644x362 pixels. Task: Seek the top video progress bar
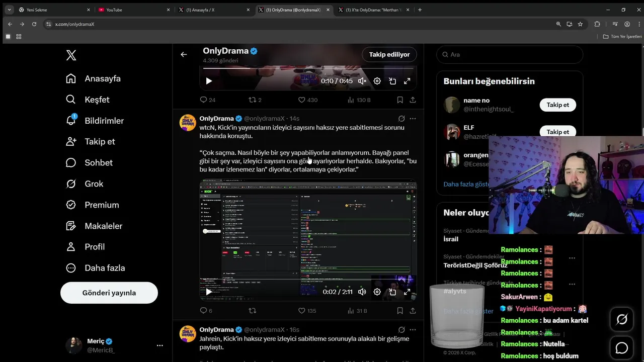click(308, 68)
